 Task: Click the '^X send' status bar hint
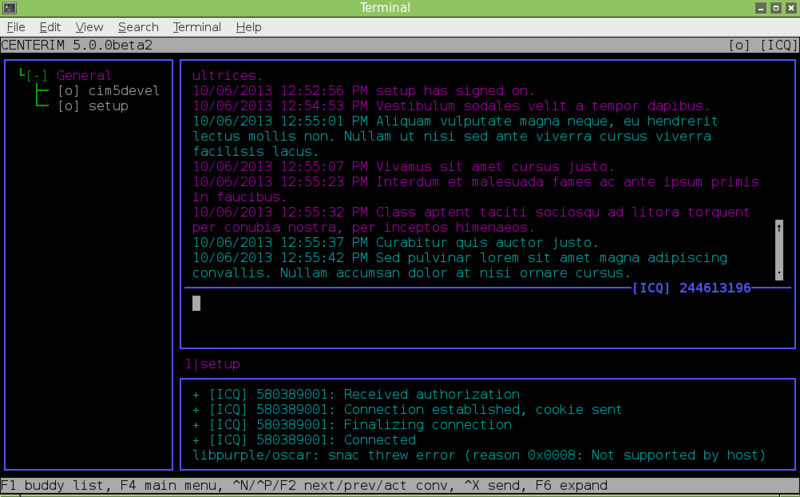[491, 485]
